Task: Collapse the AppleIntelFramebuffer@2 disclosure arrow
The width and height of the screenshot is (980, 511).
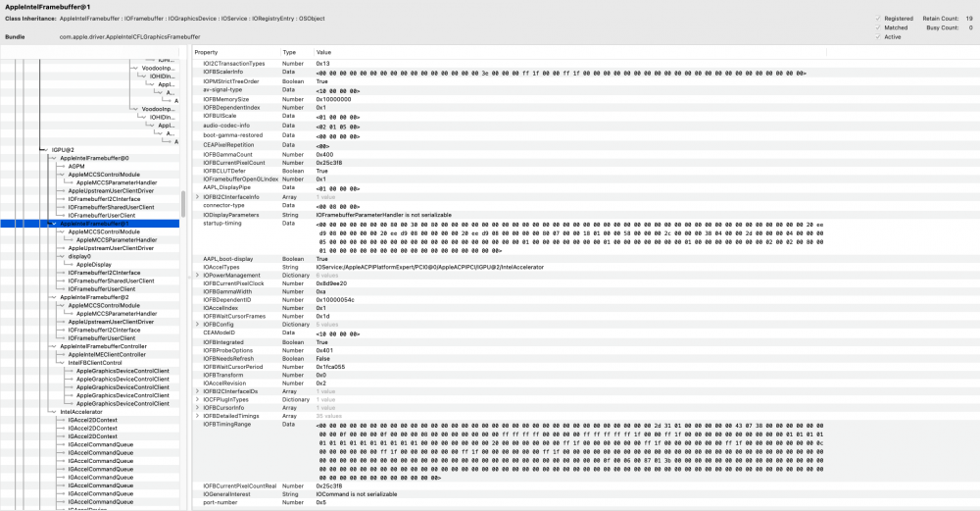Action: click(x=54, y=298)
